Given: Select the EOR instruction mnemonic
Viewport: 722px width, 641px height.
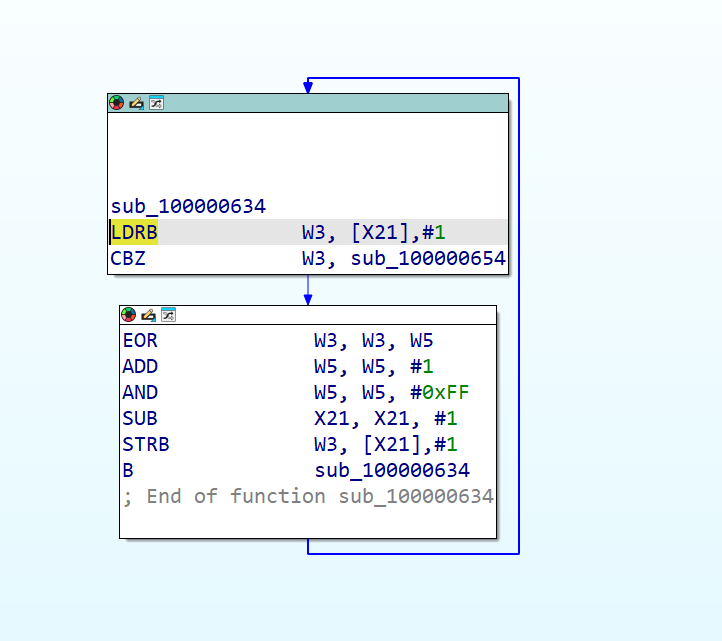Looking at the screenshot, I should click(x=140, y=341).
